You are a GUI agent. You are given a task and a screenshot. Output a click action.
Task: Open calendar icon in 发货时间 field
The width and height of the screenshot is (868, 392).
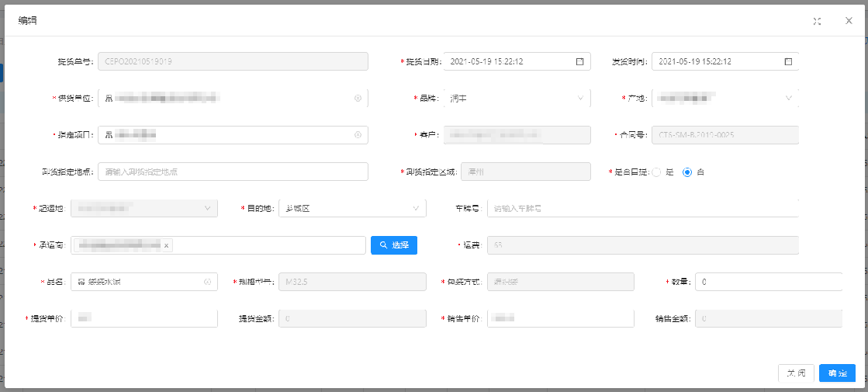[x=788, y=61]
